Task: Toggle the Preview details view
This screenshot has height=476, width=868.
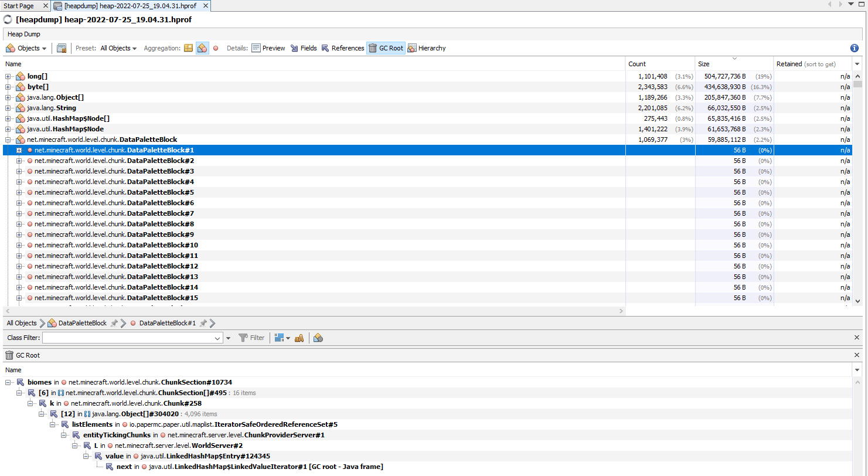Action: 268,48
